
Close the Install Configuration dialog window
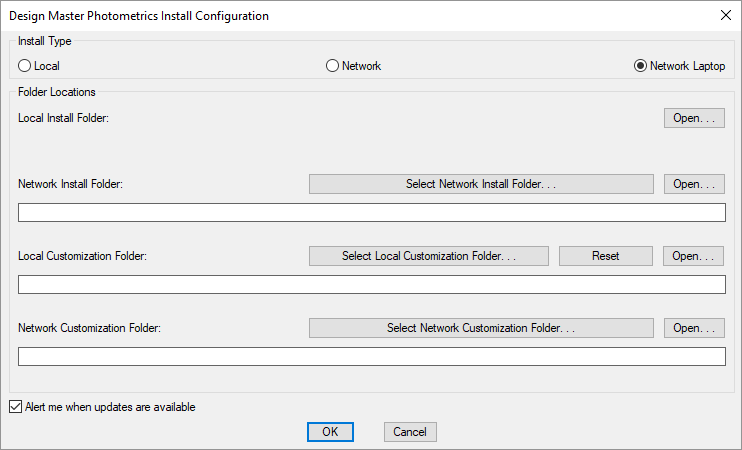(725, 15)
